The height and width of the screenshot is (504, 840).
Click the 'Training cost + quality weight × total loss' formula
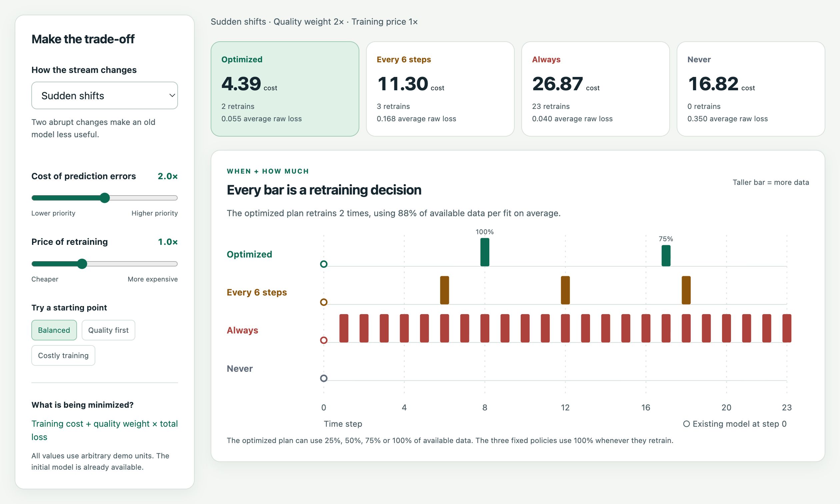coord(104,430)
